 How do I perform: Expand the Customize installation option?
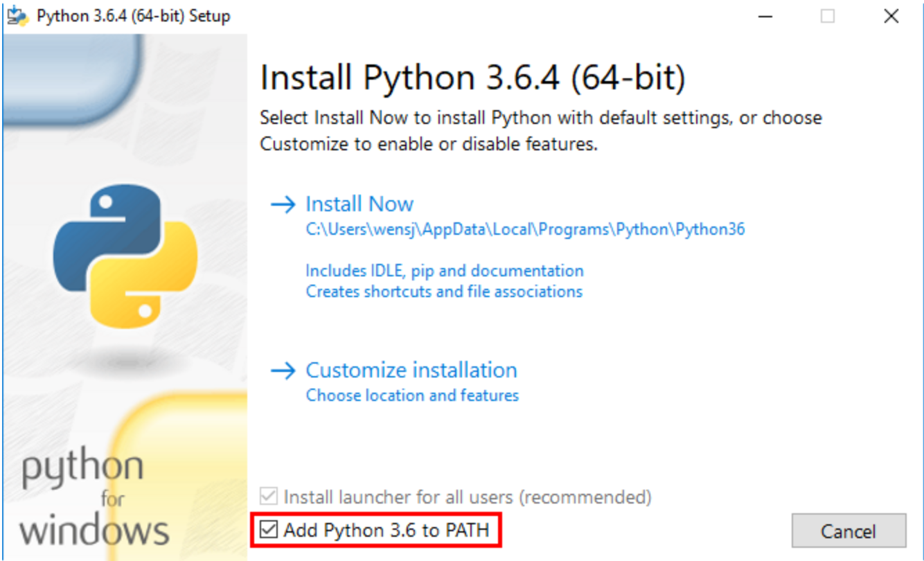(411, 370)
